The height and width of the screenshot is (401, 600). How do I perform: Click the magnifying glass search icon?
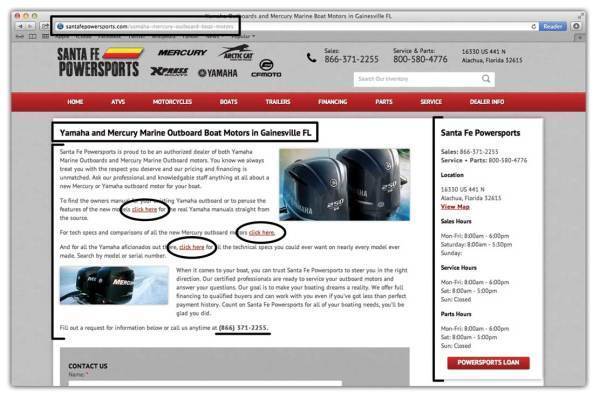(486, 79)
